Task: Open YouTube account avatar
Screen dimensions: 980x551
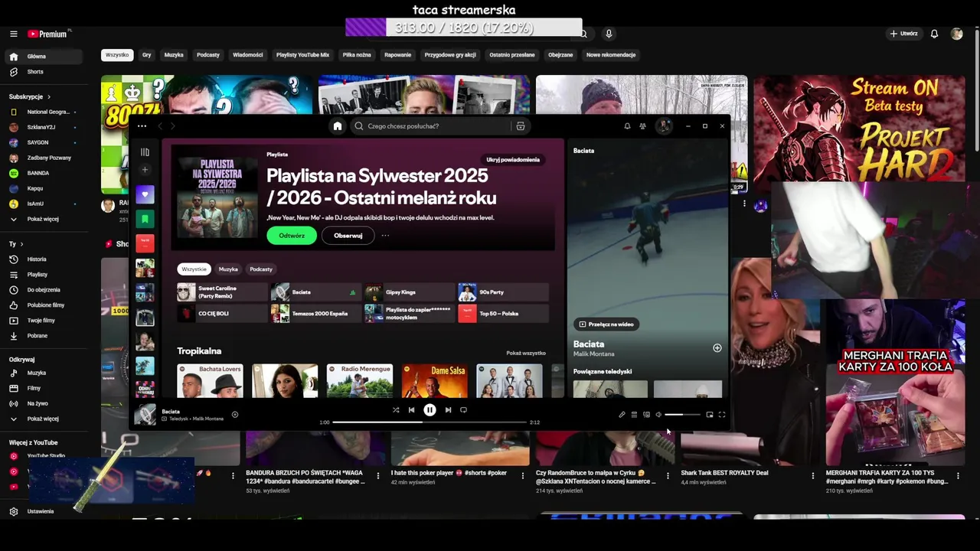Action: 957,34
